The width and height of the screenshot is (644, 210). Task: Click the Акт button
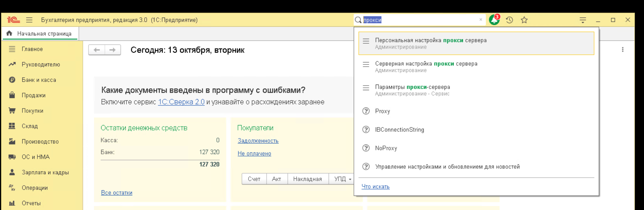pyautogui.click(x=277, y=179)
